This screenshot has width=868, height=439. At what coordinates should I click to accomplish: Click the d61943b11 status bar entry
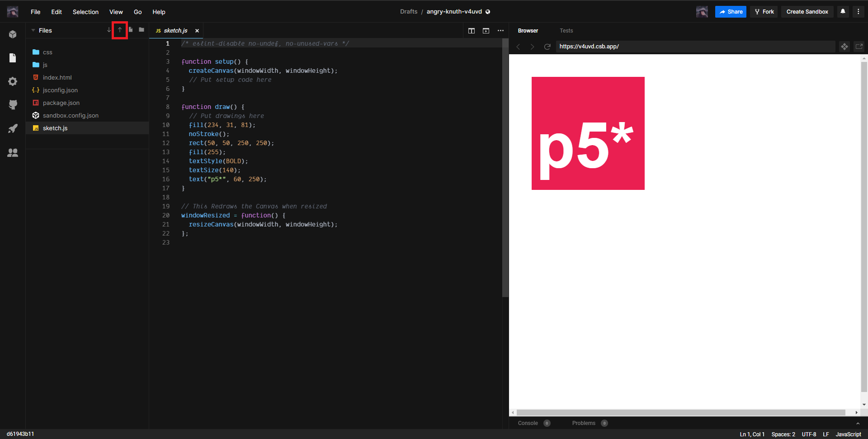point(20,434)
